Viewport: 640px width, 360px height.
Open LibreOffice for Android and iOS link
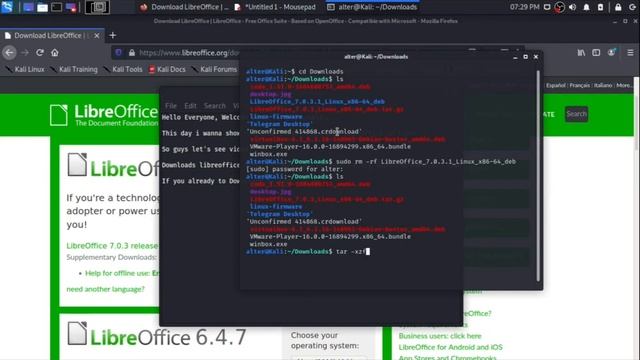point(451,347)
